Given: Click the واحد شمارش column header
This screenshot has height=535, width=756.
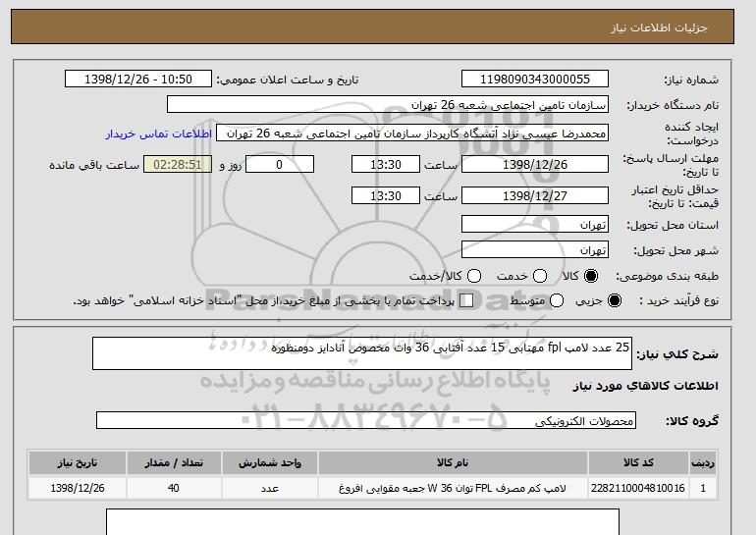Looking at the screenshot, I should pyautogui.click(x=270, y=462).
